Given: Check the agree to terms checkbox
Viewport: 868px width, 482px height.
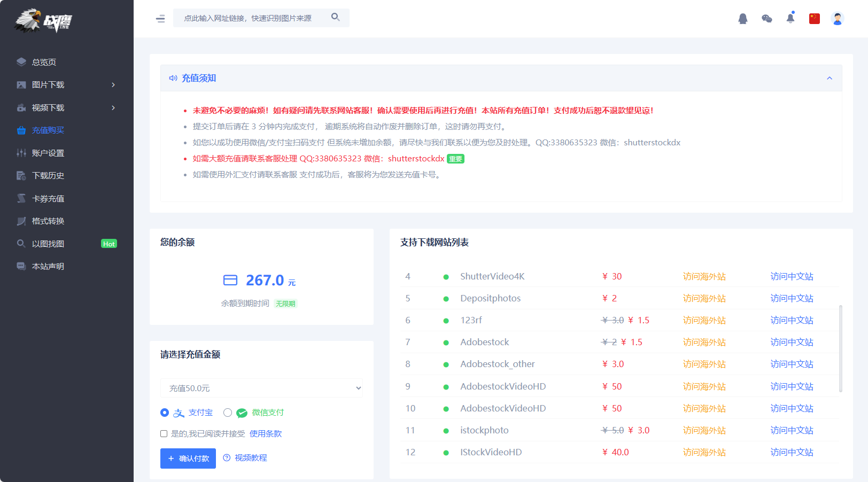Looking at the screenshot, I should click(x=164, y=434).
